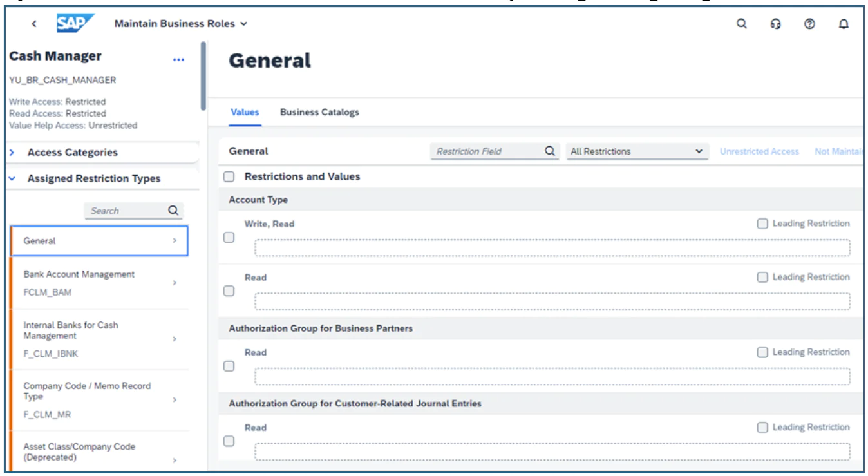Click chevron on Internal Banks for Cash Management
This screenshot has width=868, height=476.
point(174,339)
